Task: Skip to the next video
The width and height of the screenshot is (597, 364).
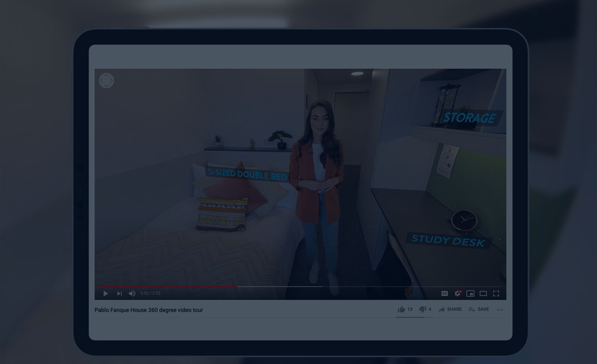Action: click(x=119, y=294)
